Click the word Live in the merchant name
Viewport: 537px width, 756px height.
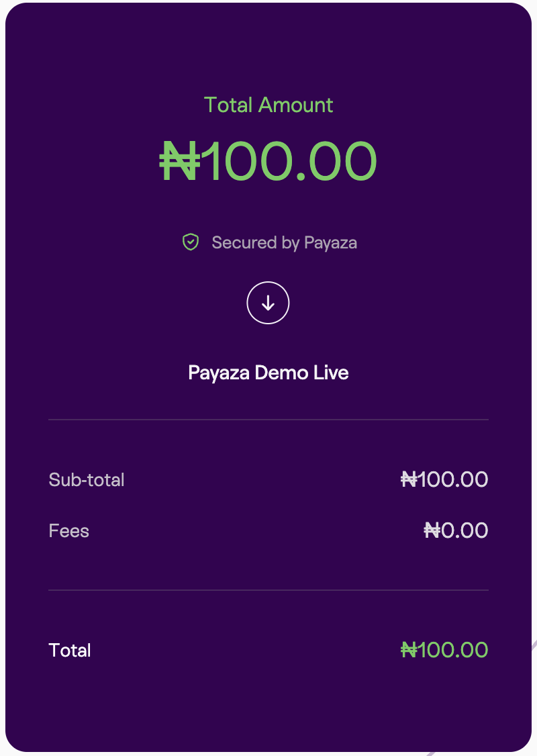pyautogui.click(x=331, y=373)
